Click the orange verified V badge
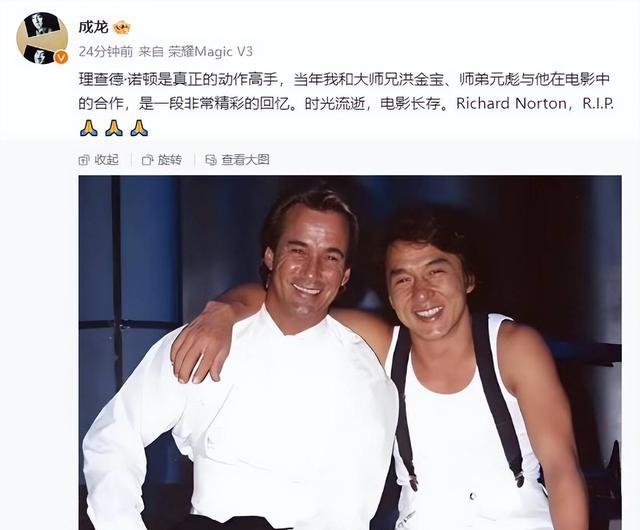Screen dimensions: 640x530 [x=61, y=58]
